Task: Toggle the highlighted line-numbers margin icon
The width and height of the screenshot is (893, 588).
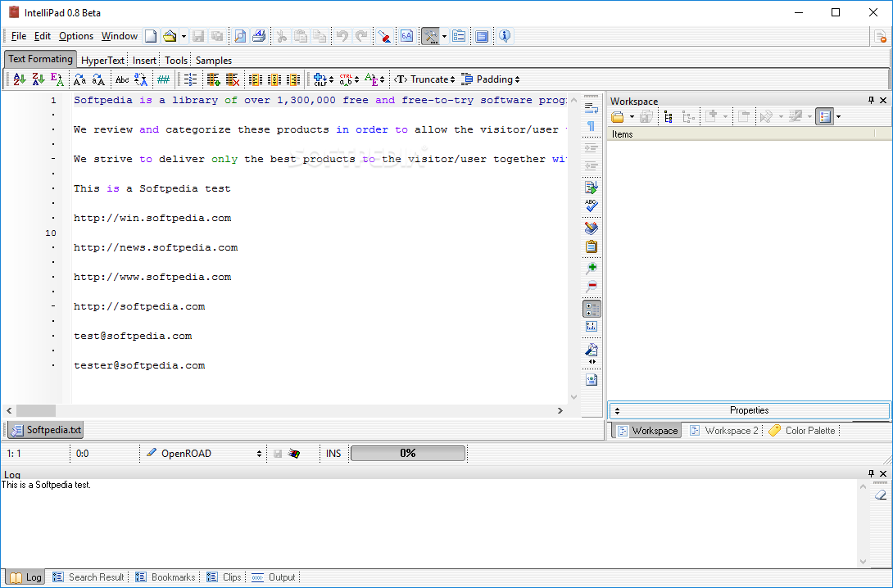Action: tap(592, 309)
